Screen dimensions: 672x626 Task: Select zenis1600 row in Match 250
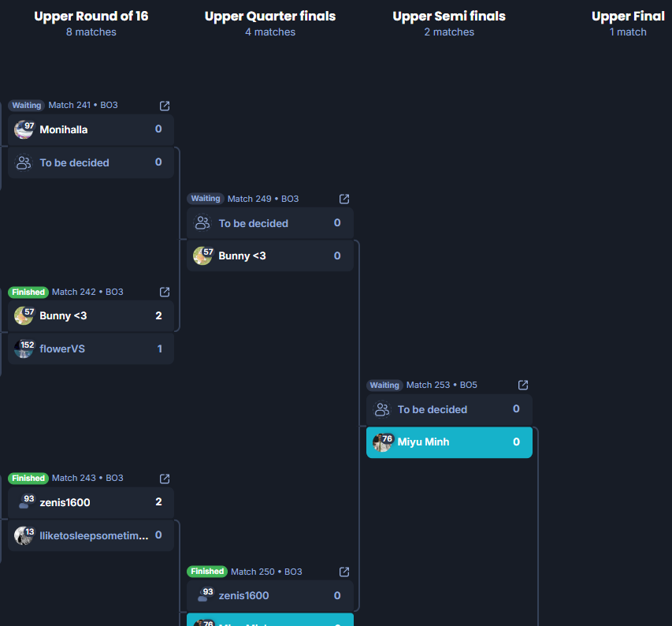270,595
